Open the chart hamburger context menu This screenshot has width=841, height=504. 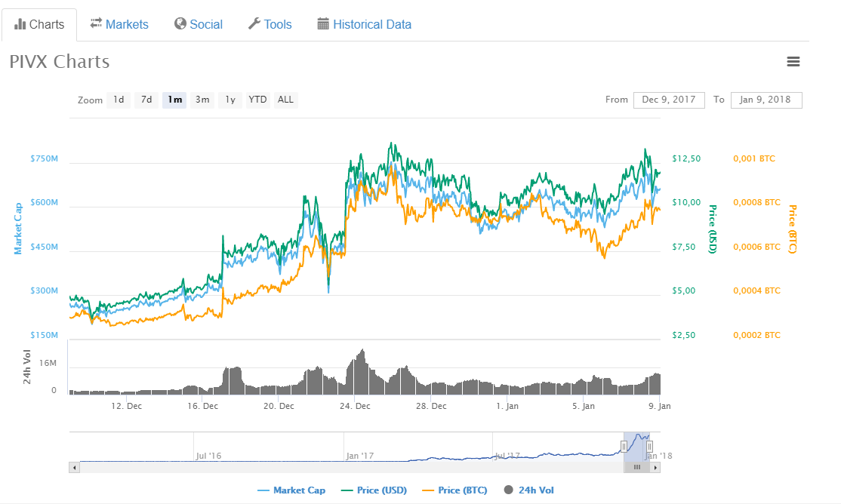click(x=793, y=62)
